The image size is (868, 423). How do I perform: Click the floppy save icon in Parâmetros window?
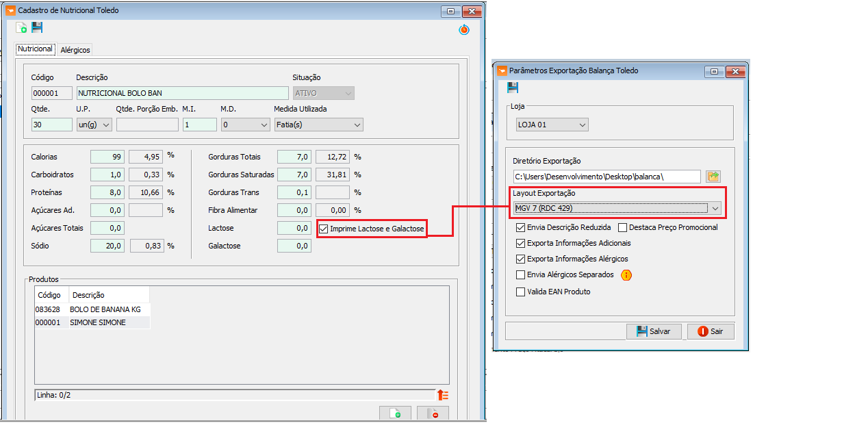tap(513, 88)
